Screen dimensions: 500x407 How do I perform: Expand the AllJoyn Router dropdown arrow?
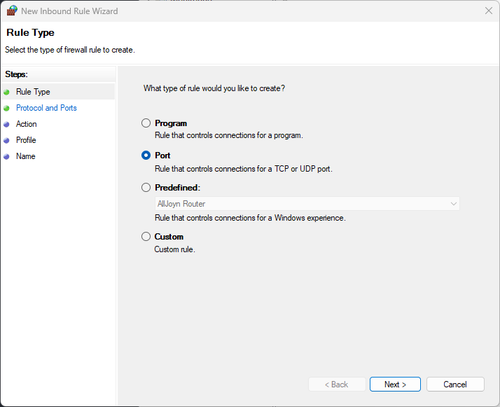[453, 204]
